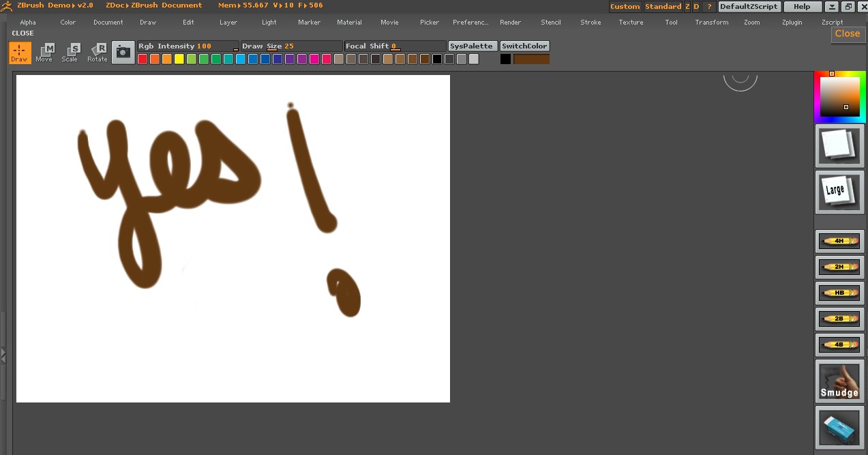Screen dimensions: 868x455
Task: Select the eraser tool
Action: (839, 427)
